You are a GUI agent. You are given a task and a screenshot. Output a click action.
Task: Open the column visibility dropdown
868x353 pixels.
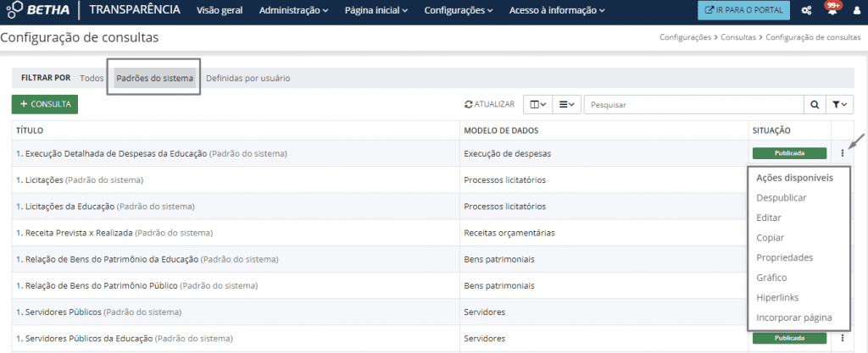(x=537, y=104)
